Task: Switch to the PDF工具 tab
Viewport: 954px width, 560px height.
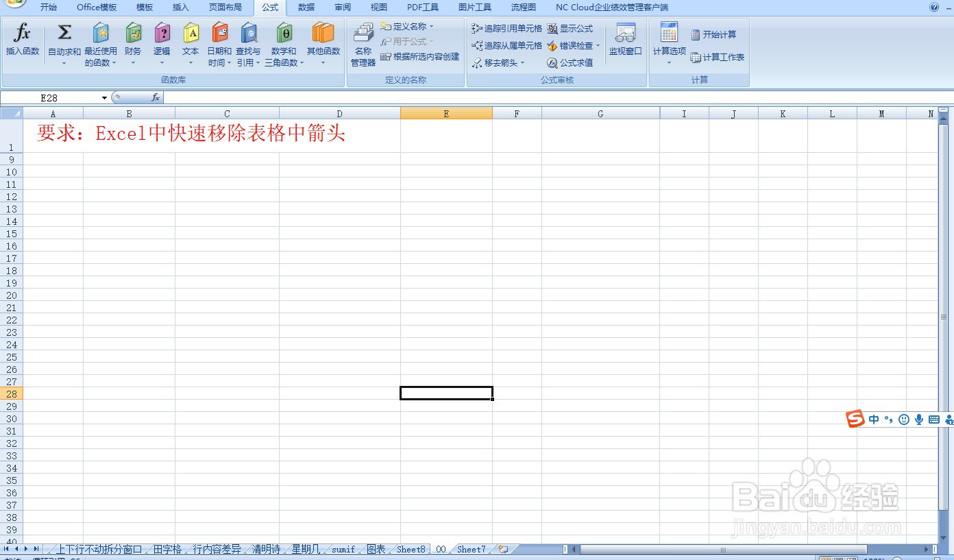Action: click(423, 8)
